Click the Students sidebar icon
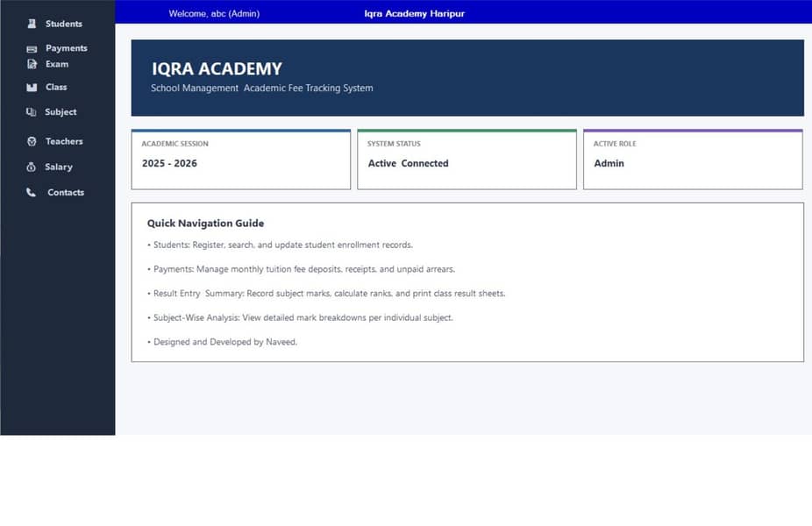The width and height of the screenshot is (812, 526). tap(32, 24)
